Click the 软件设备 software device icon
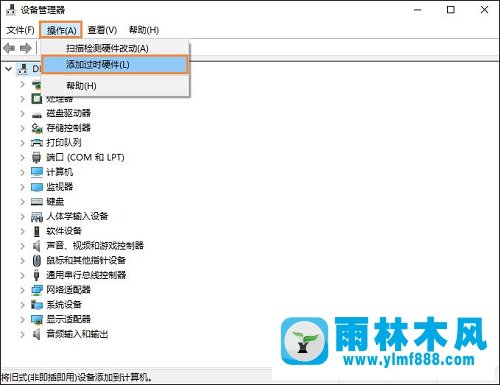 click(x=37, y=231)
